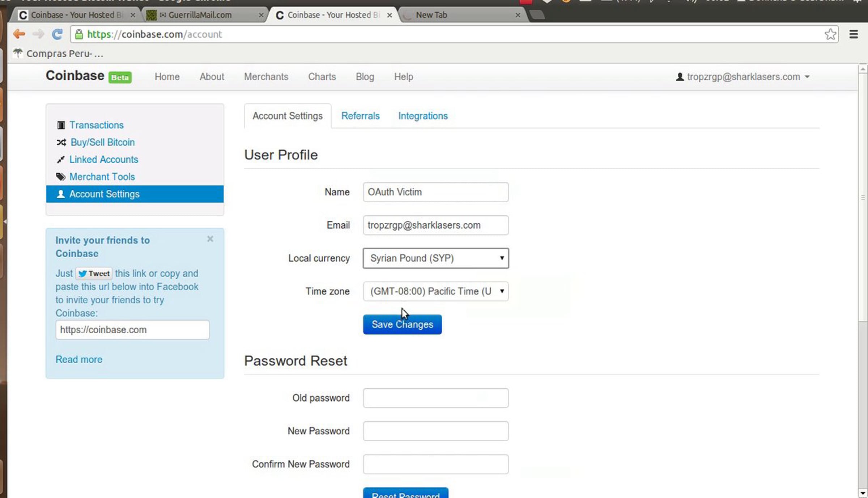Click the Old password input field

[435, 398]
